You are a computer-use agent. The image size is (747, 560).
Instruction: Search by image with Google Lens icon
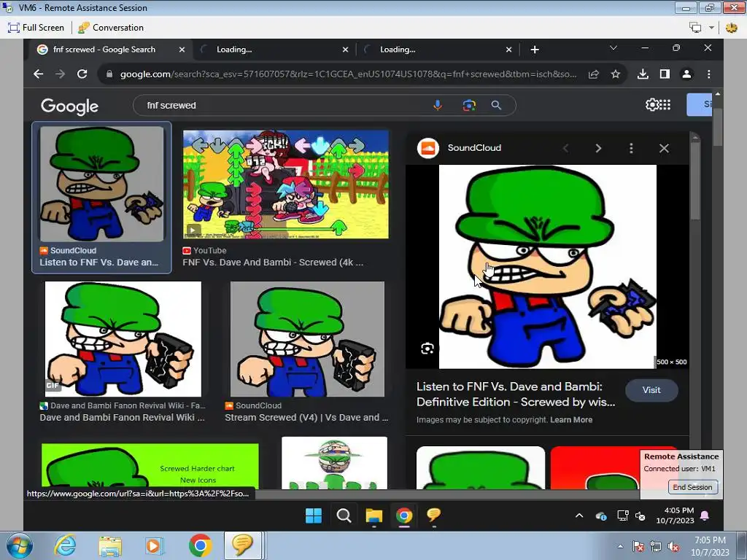469,105
